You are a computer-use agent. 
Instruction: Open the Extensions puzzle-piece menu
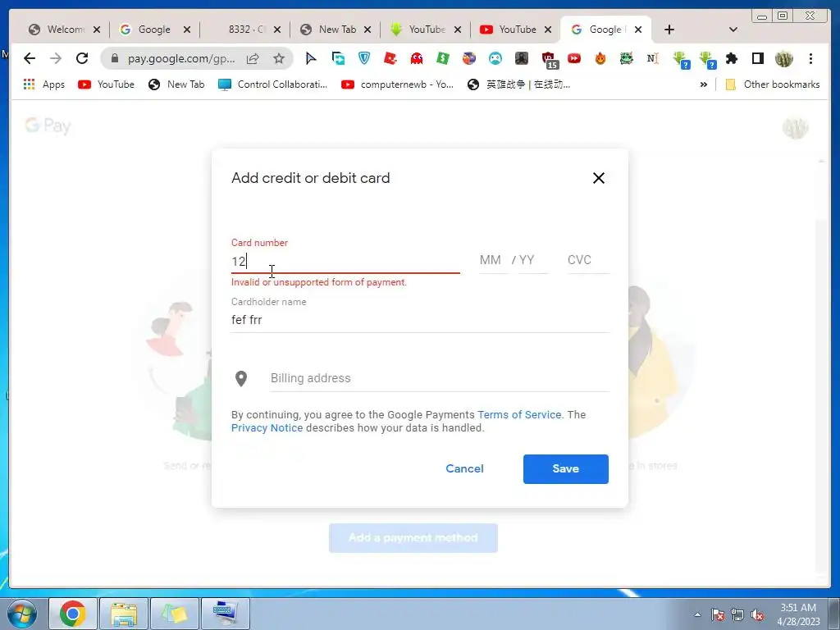(731, 58)
